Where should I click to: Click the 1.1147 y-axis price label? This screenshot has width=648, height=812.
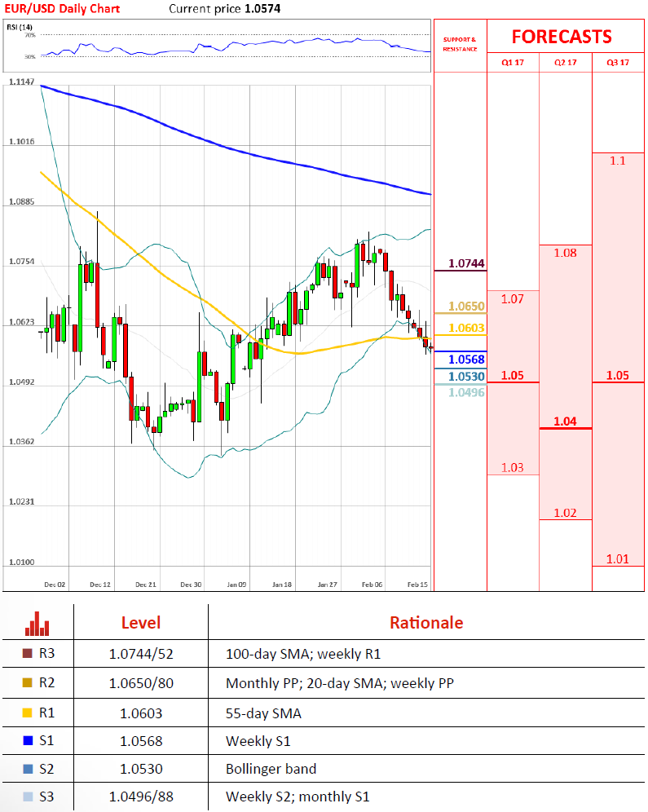(x=22, y=82)
